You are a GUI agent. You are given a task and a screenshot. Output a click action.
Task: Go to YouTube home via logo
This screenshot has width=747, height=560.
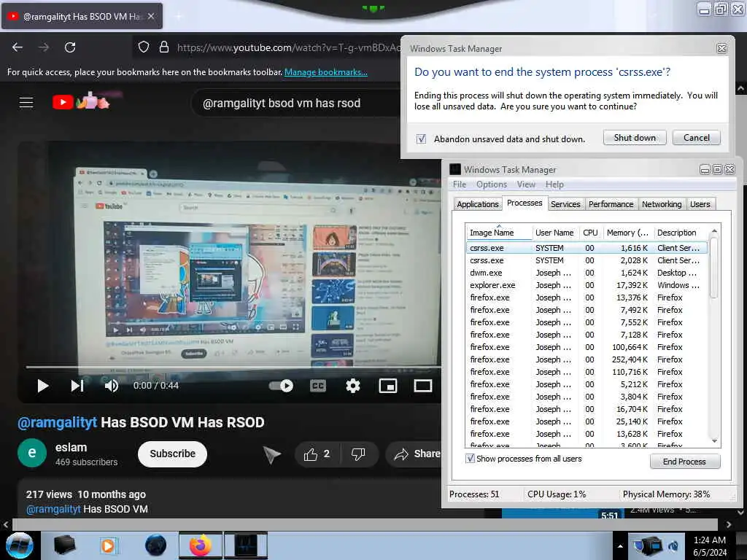click(81, 101)
